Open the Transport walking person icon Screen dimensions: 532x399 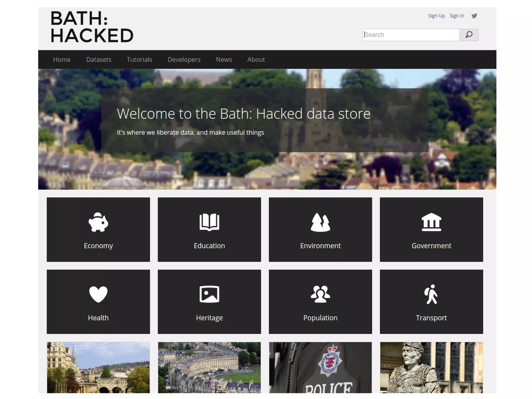(431, 294)
